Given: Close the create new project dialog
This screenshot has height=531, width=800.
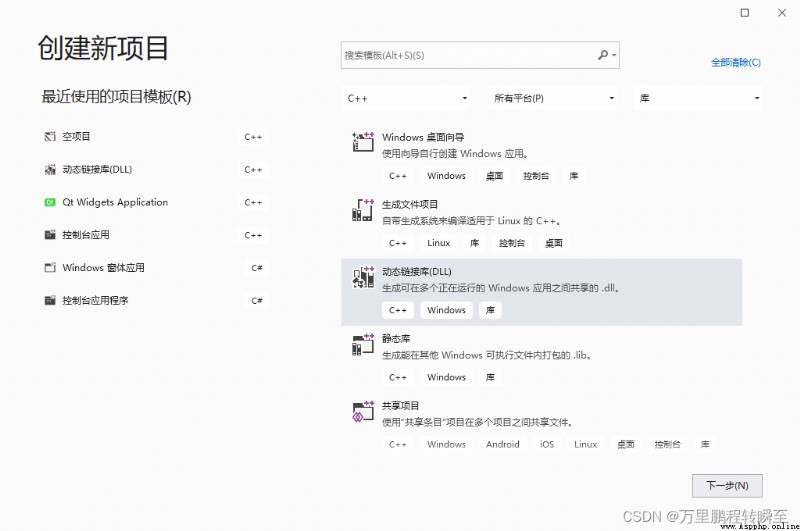Looking at the screenshot, I should pos(782,13).
